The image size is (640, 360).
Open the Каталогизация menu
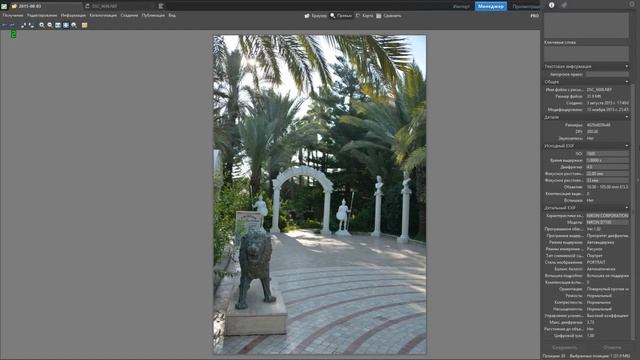pyautogui.click(x=103, y=15)
